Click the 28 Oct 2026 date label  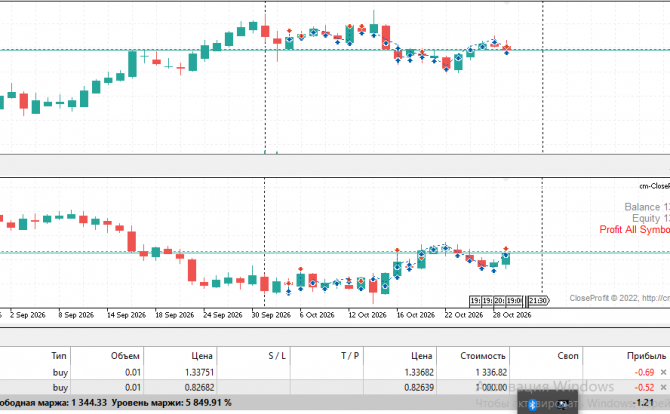tap(512, 315)
